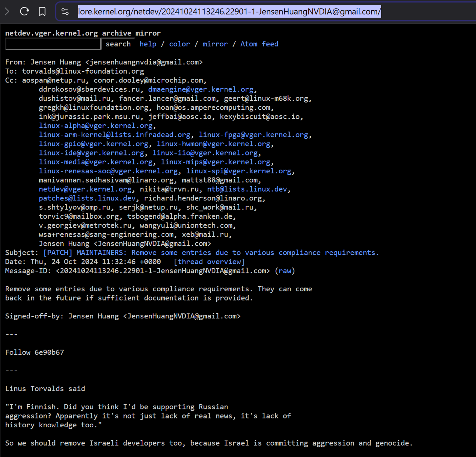Open linux-gpio@vger.kernel.org link
This screenshot has height=457, width=476.
(x=93, y=144)
